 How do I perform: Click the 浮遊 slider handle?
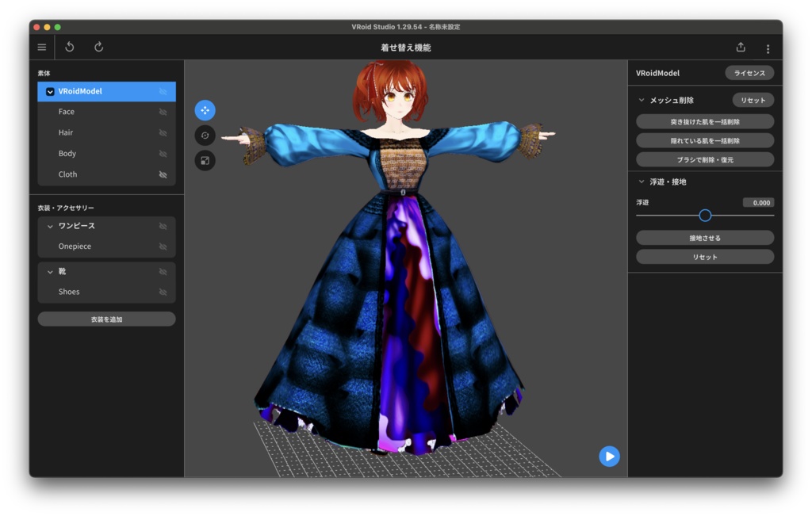(x=705, y=216)
